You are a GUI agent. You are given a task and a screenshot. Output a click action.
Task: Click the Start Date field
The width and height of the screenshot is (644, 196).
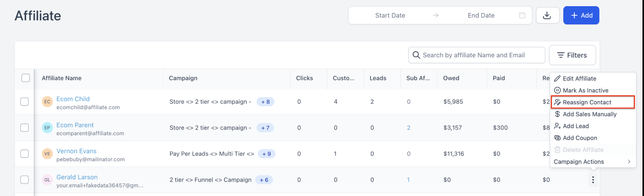click(x=390, y=15)
